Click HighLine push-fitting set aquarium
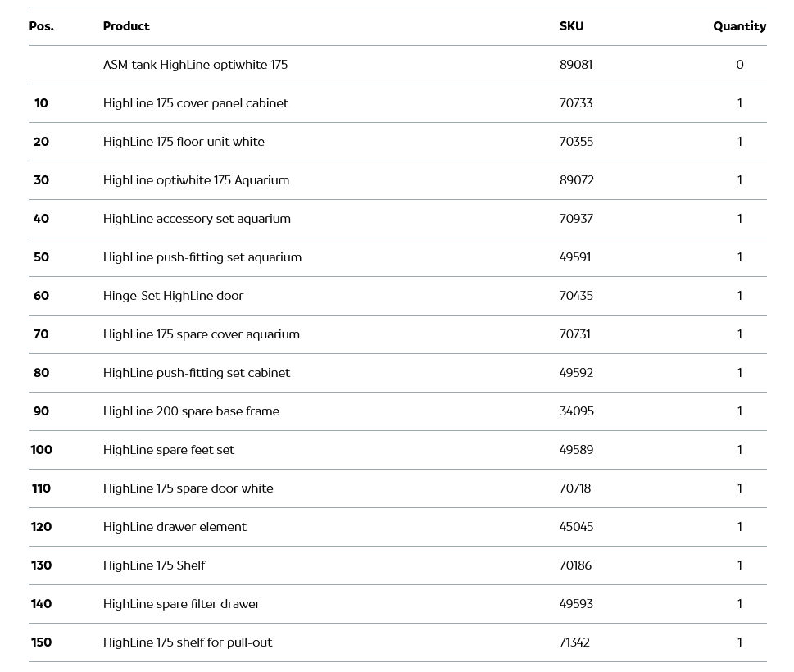Screen dimensions: 794x672 click(202, 257)
